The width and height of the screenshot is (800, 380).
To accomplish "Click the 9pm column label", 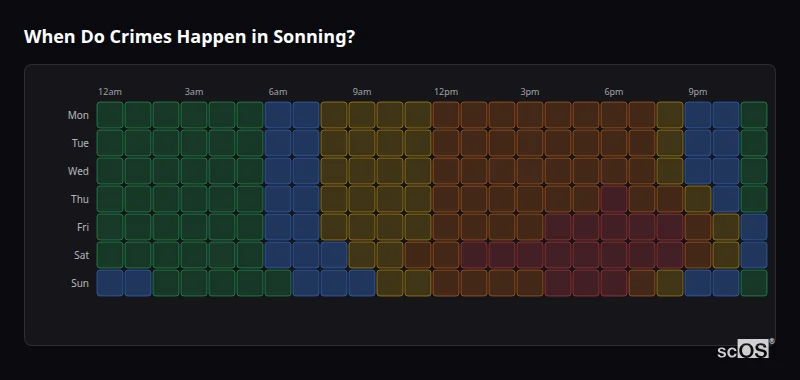I will coord(698,92).
